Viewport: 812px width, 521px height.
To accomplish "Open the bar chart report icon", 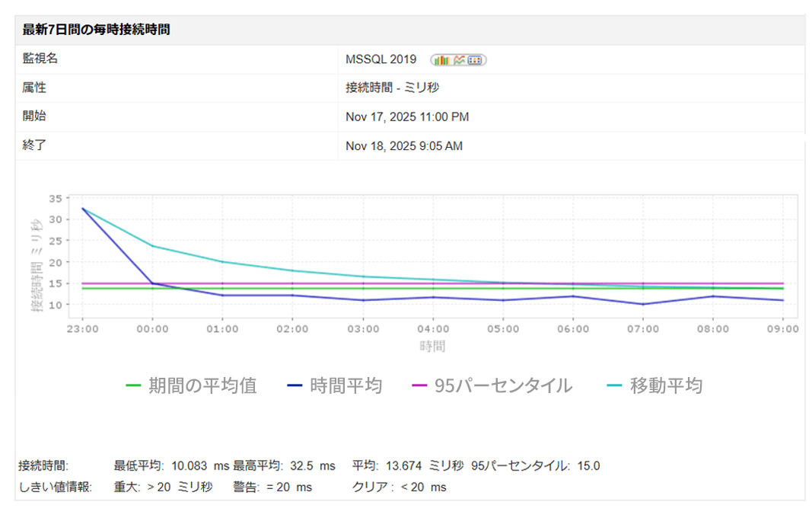I will (x=441, y=60).
